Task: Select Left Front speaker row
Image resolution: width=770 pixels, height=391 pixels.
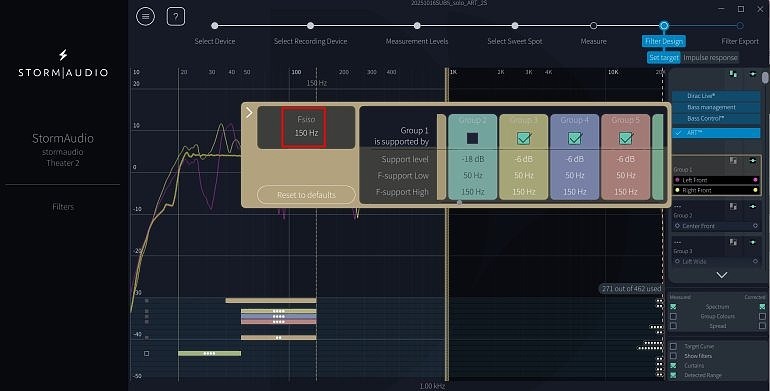Action: (716, 180)
